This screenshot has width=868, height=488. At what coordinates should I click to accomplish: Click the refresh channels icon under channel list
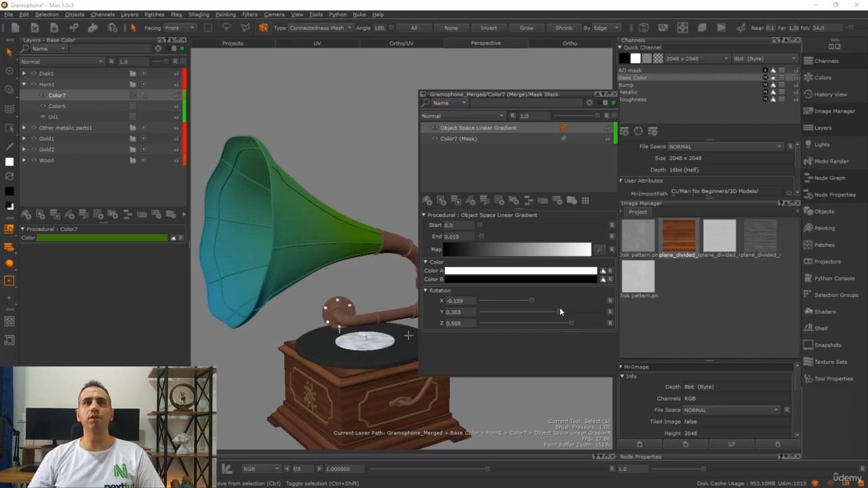[x=638, y=131]
